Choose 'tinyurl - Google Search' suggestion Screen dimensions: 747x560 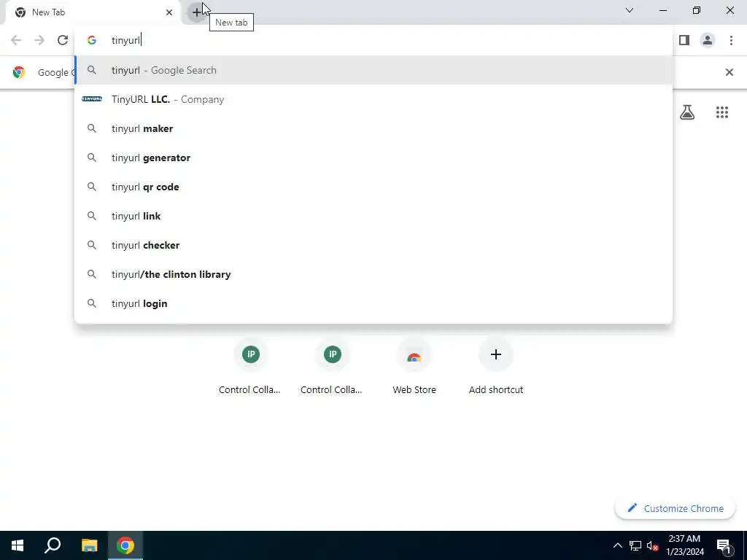pyautogui.click(x=373, y=70)
